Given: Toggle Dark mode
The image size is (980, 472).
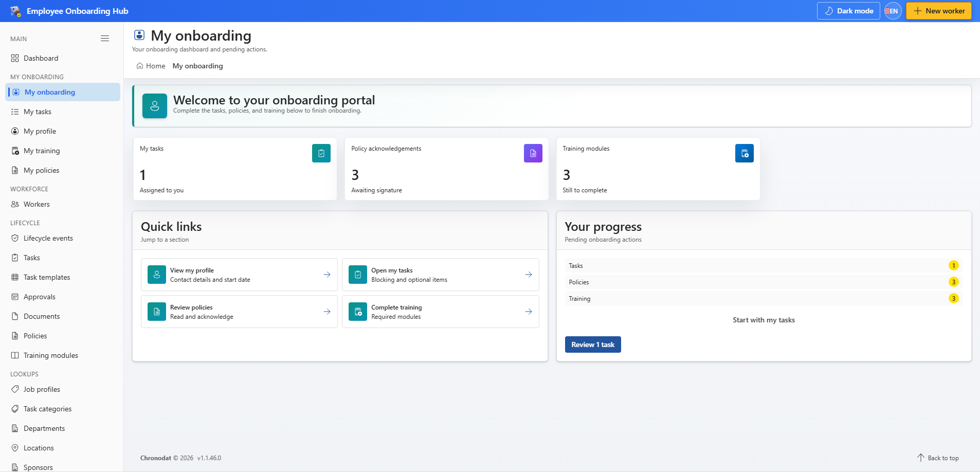Looking at the screenshot, I should pyautogui.click(x=848, y=11).
